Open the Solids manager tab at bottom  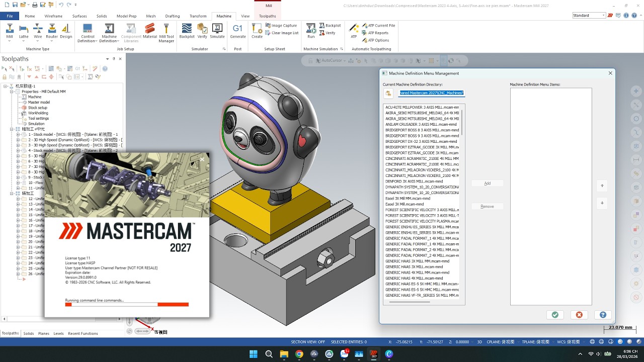29,333
